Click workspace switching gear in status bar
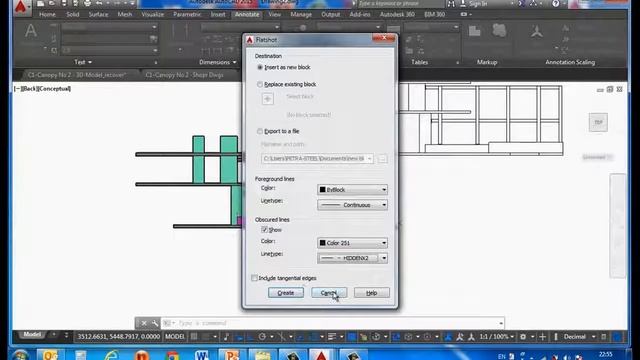640x360 pixels. [x=523, y=337]
